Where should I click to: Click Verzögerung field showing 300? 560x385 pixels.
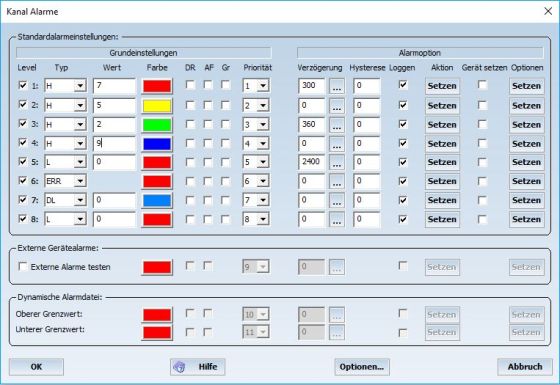[x=311, y=86]
